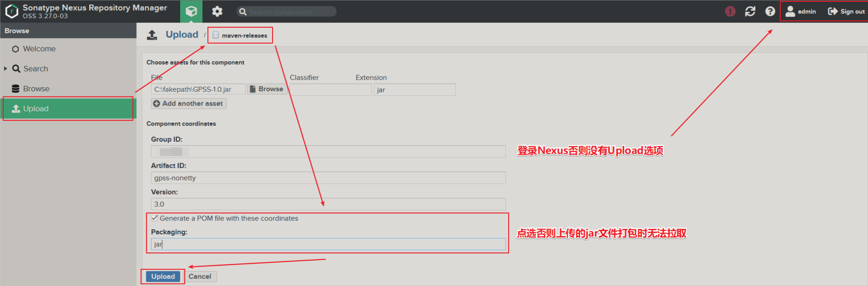Click the Upload breadcrumb link
The width and height of the screenshot is (868, 286).
(x=182, y=35)
